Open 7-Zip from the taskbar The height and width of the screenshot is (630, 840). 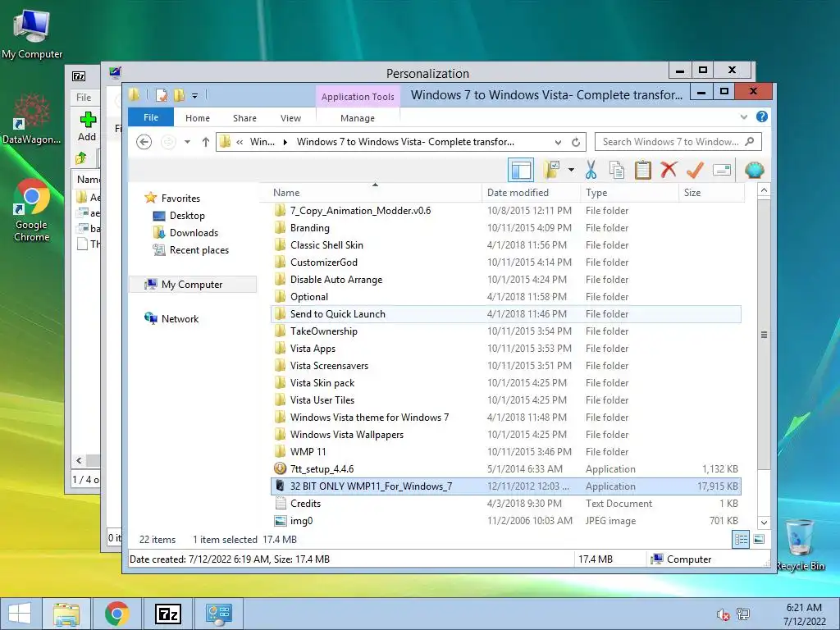[x=167, y=614]
